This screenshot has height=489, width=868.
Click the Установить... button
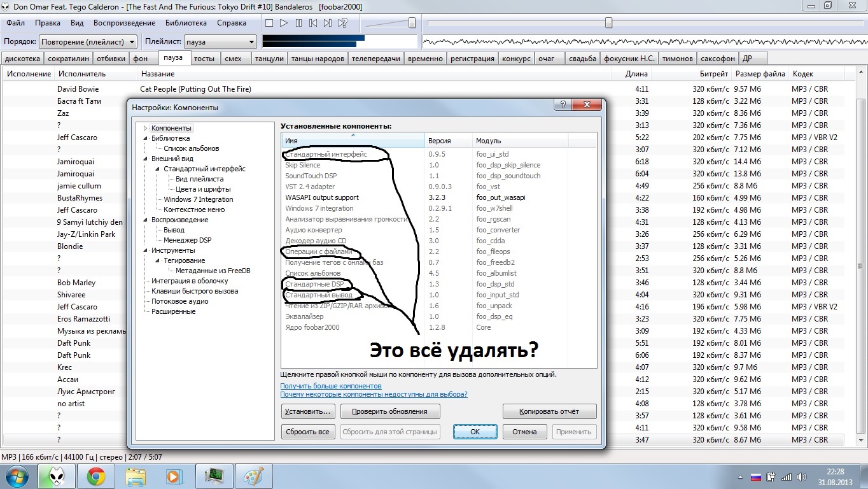pos(308,411)
